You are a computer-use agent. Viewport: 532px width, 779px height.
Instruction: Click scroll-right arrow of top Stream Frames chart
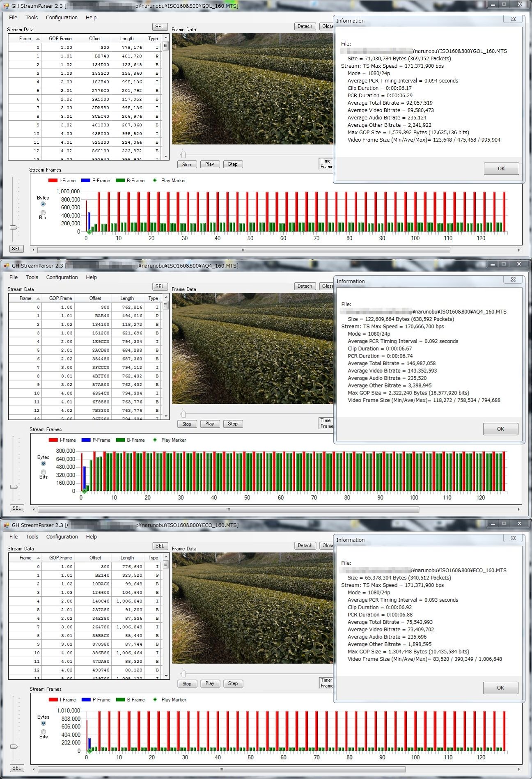click(519, 250)
